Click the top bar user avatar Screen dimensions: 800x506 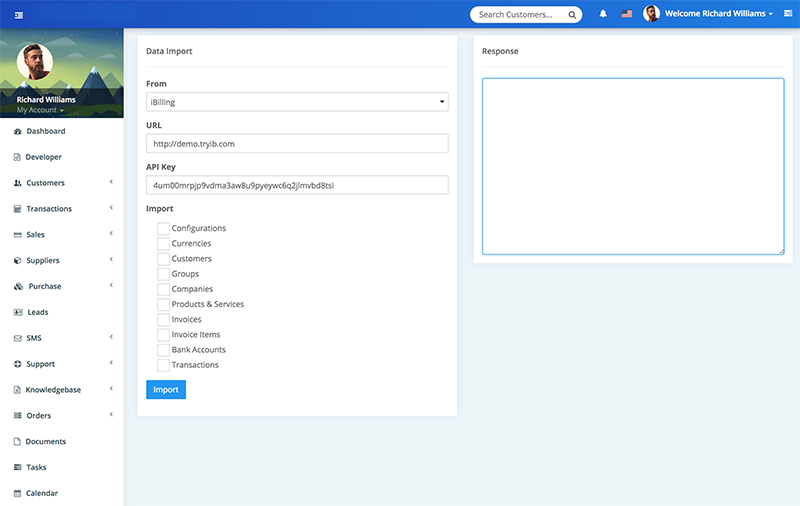click(x=652, y=14)
